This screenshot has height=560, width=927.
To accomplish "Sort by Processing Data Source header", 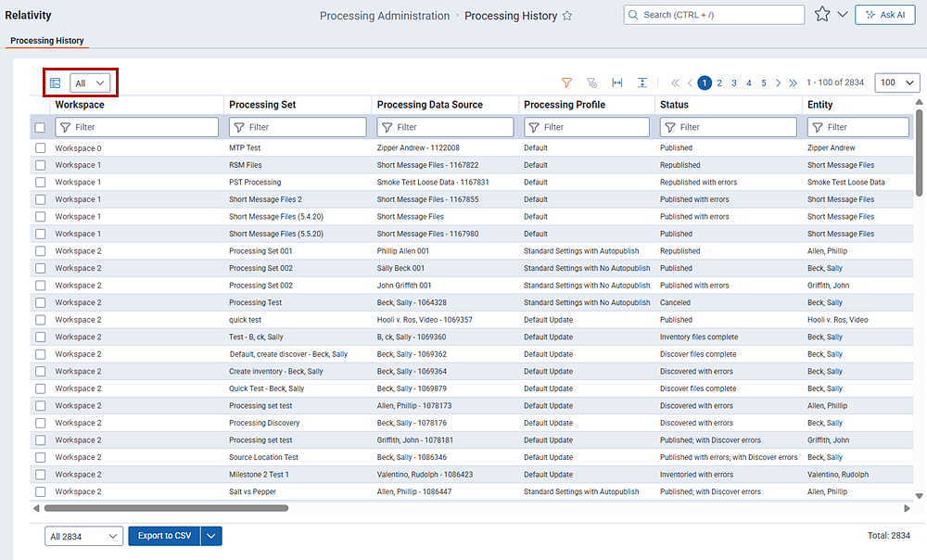I will (x=430, y=105).
